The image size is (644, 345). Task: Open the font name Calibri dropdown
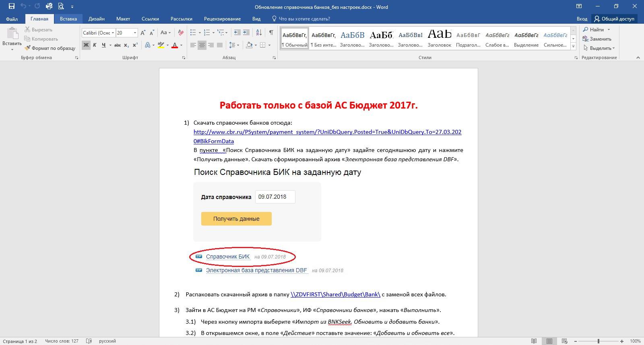pyautogui.click(x=113, y=33)
